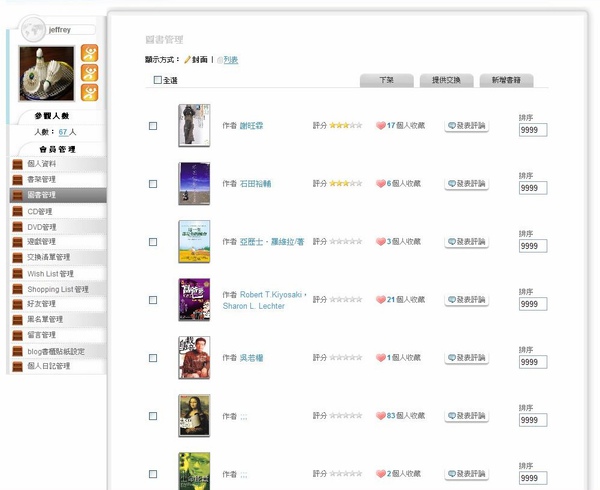Click the second orange figure icon beside avatar

(90, 73)
